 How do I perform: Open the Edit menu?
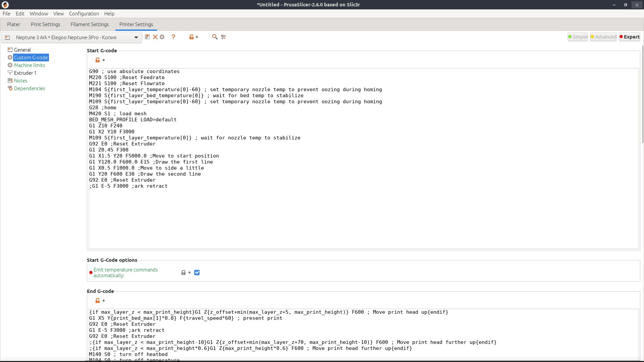point(20,13)
